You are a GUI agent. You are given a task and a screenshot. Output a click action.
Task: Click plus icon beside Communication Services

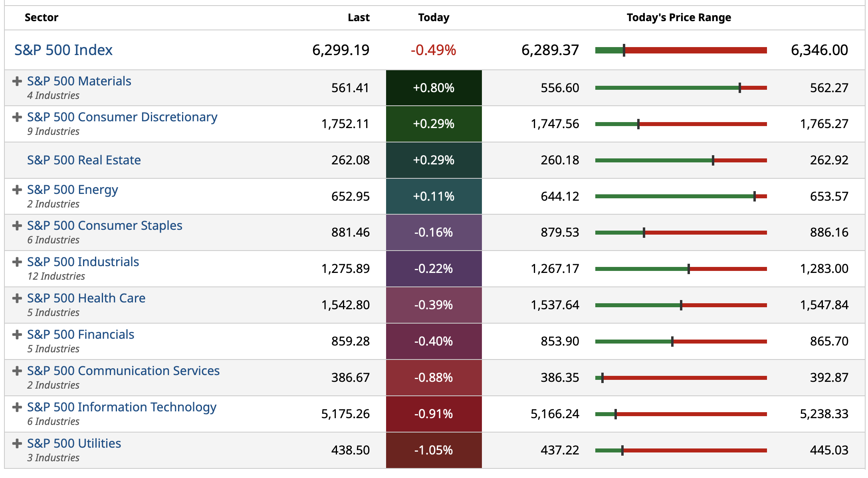[17, 371]
